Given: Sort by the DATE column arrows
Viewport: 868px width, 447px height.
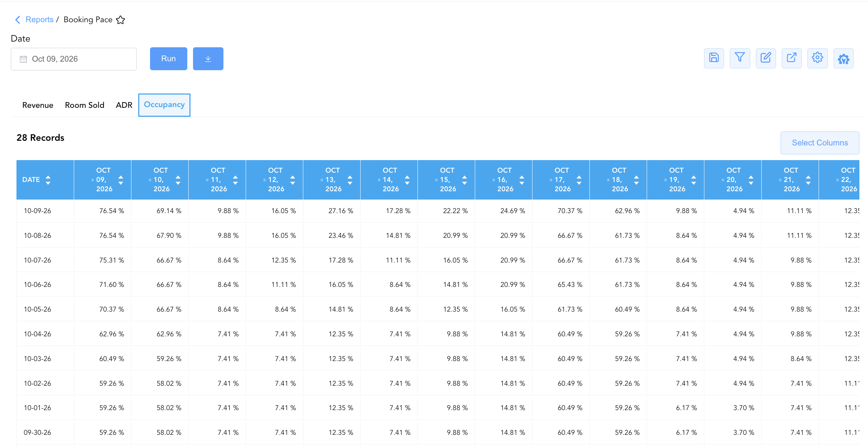Looking at the screenshot, I should tap(48, 180).
